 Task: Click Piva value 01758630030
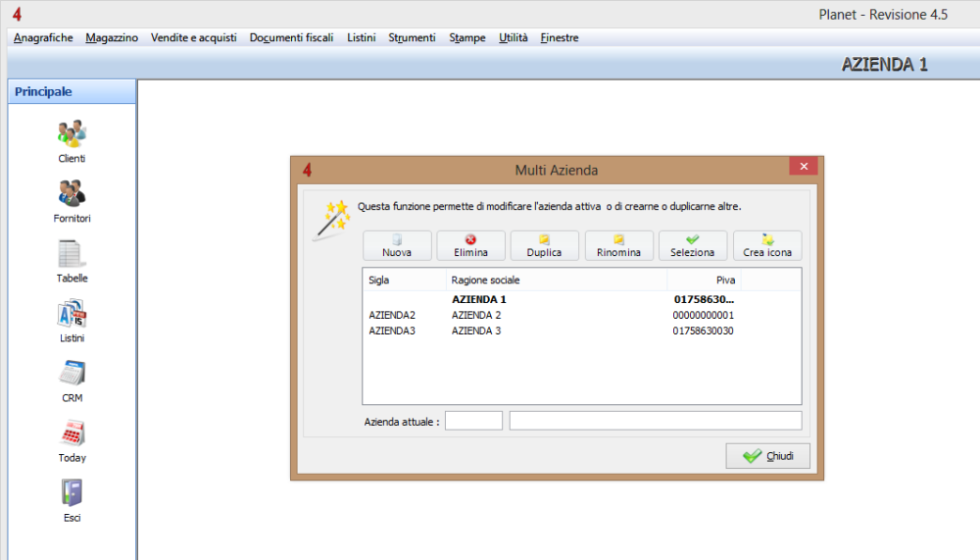pos(703,331)
